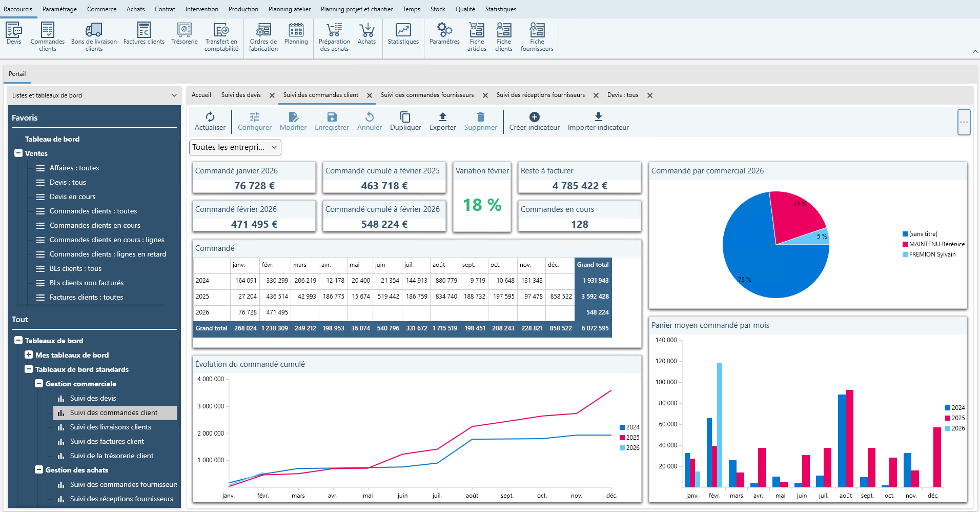Open the Fiche articles tool
This screenshot has width=980, height=512.
click(x=477, y=35)
